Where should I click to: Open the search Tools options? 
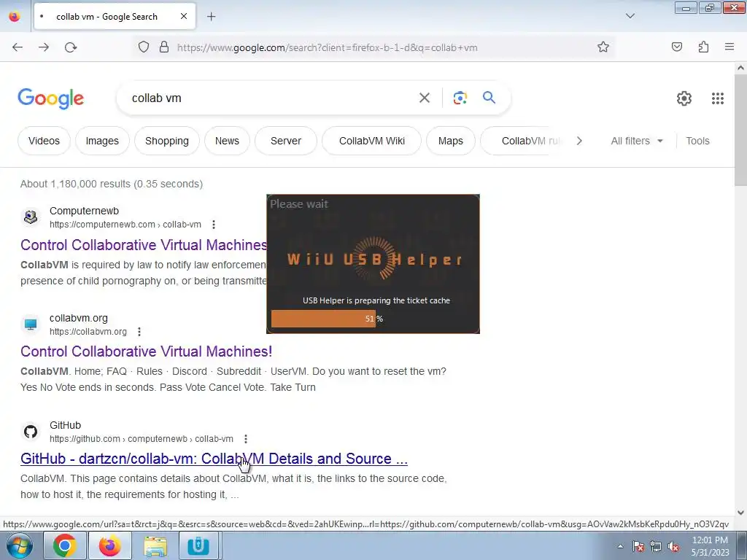pyautogui.click(x=697, y=141)
